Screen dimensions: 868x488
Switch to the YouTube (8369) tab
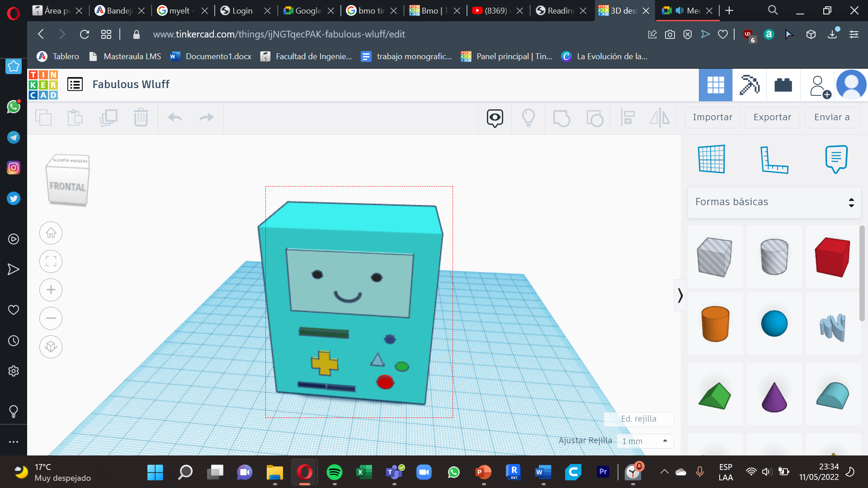(x=497, y=10)
